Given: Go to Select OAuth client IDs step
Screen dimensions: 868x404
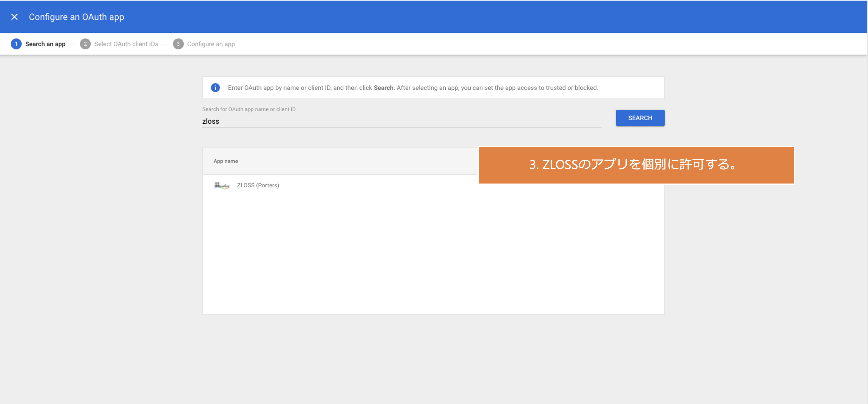Looking at the screenshot, I should 126,44.
